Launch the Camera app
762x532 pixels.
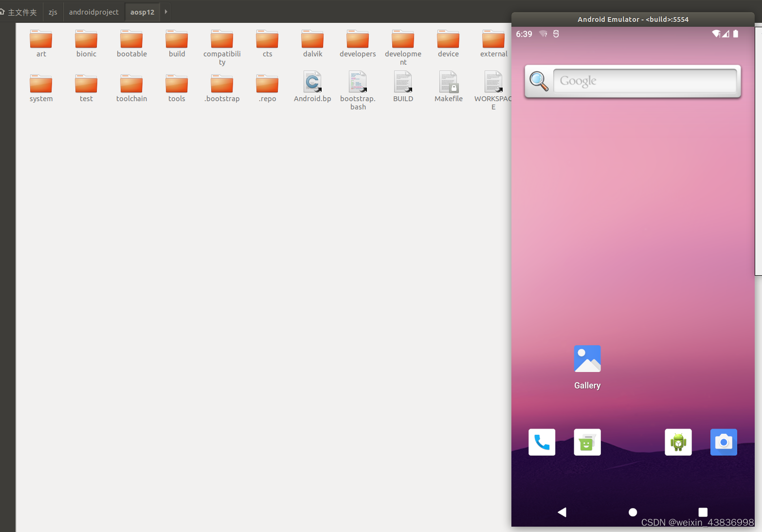[724, 442]
